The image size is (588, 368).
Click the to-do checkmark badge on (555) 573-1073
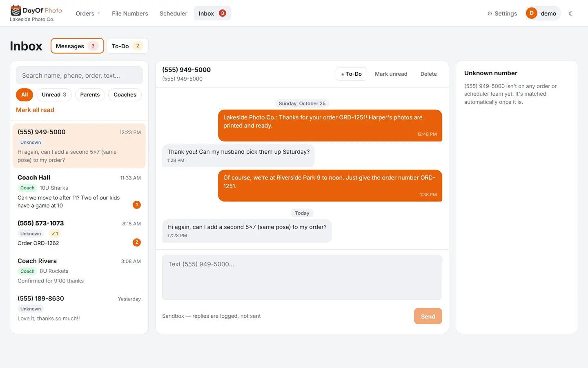[x=55, y=234]
